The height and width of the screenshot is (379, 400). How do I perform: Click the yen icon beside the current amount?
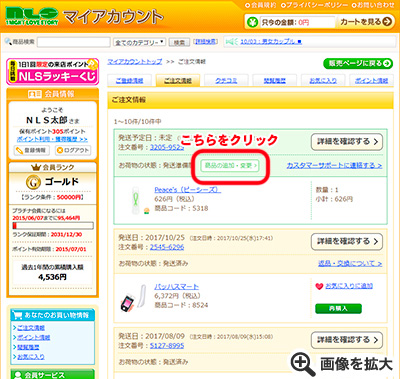click(x=253, y=22)
